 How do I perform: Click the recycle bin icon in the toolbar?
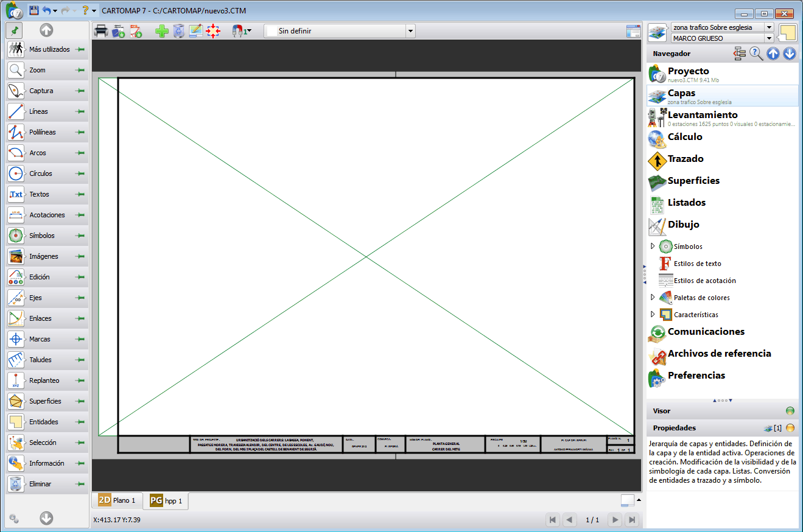[x=178, y=31]
